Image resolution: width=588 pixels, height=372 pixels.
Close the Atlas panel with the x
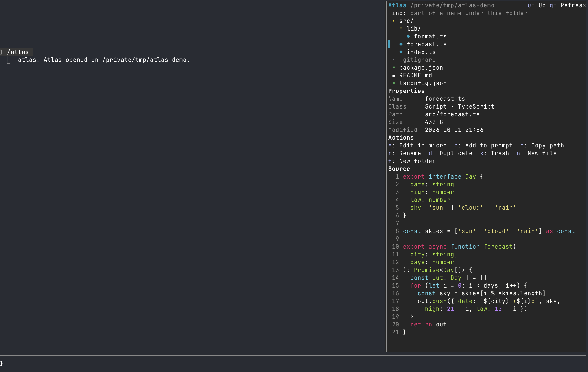click(x=584, y=5)
